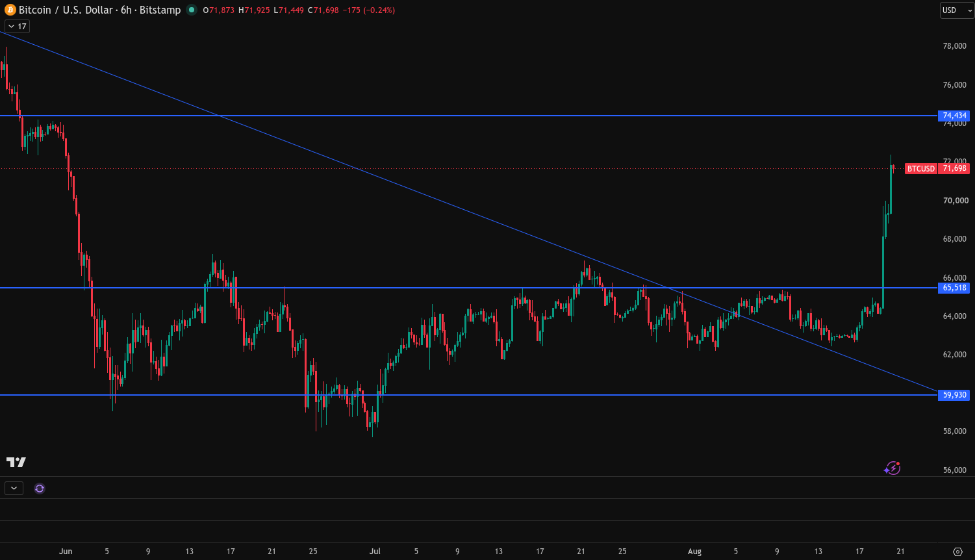Screen dimensions: 975x560
Task: Click the 58,000 price axis label
Action: [955, 431]
